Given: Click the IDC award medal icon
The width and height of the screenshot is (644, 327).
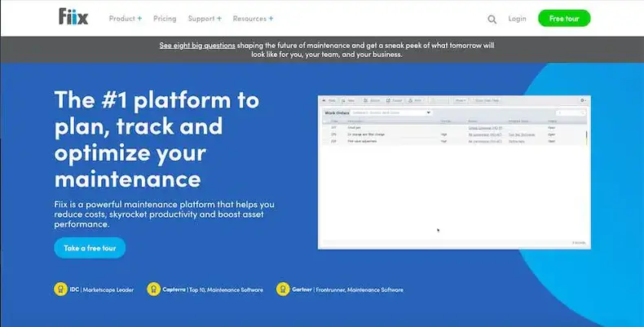Looking at the screenshot, I should point(60,289).
